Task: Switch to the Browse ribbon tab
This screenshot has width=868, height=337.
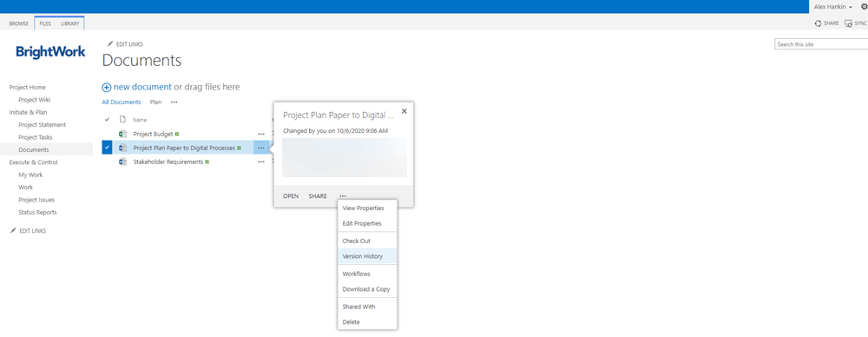Action: pos(19,23)
